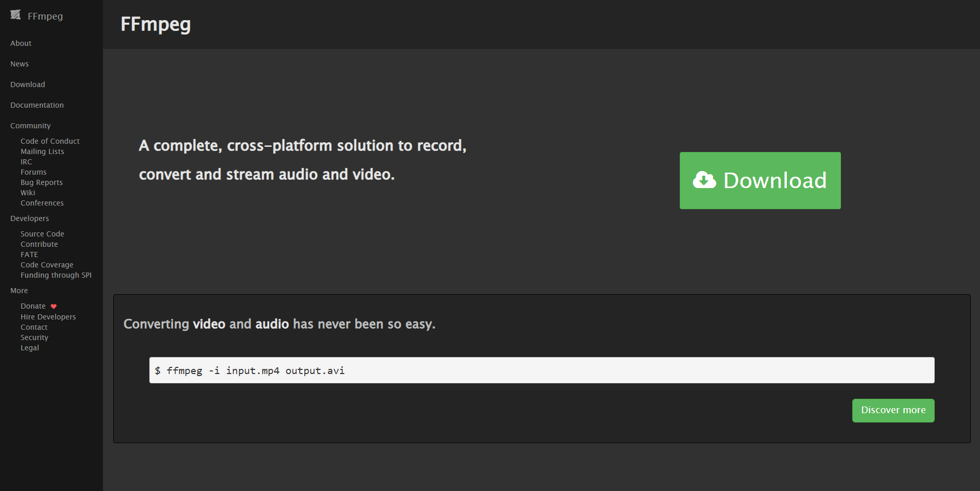Open the Code of Conduct link
The height and width of the screenshot is (491, 980).
50,141
